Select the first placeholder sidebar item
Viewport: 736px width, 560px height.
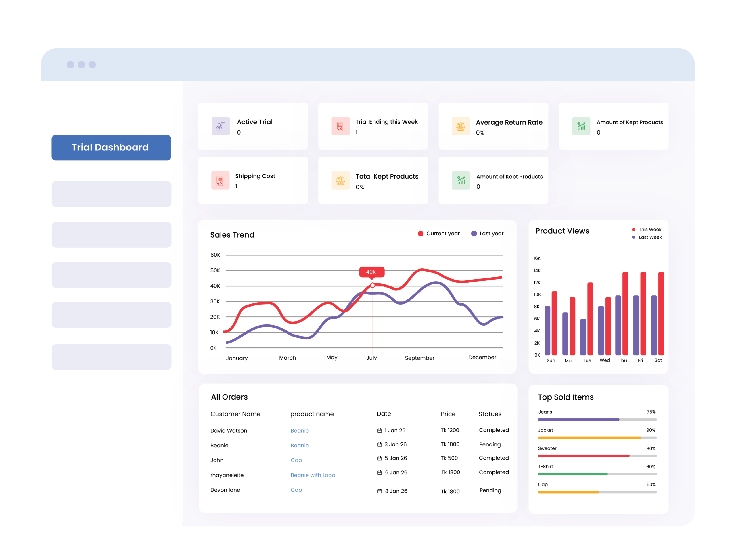pyautogui.click(x=111, y=194)
